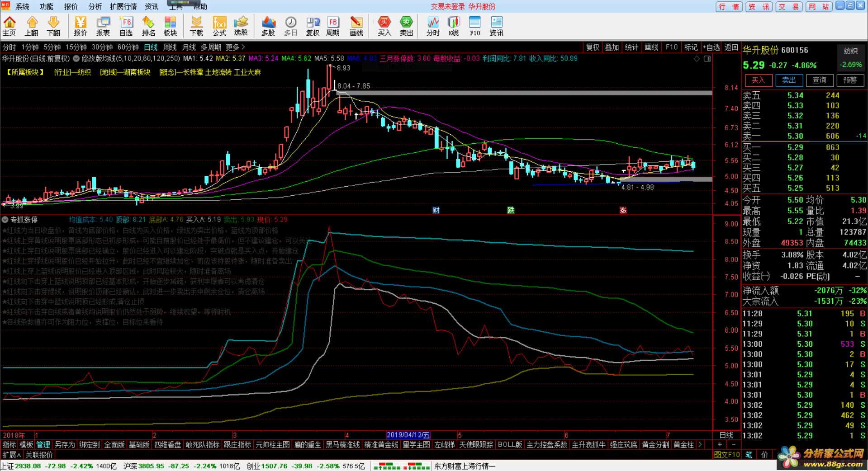This screenshot has height=471, width=868.
Task: Zoom out the chart with the - button
Action: pyautogui.click(x=734, y=445)
